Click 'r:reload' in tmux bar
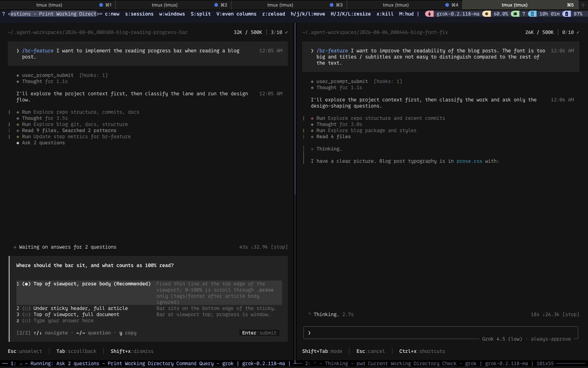 (x=274, y=14)
